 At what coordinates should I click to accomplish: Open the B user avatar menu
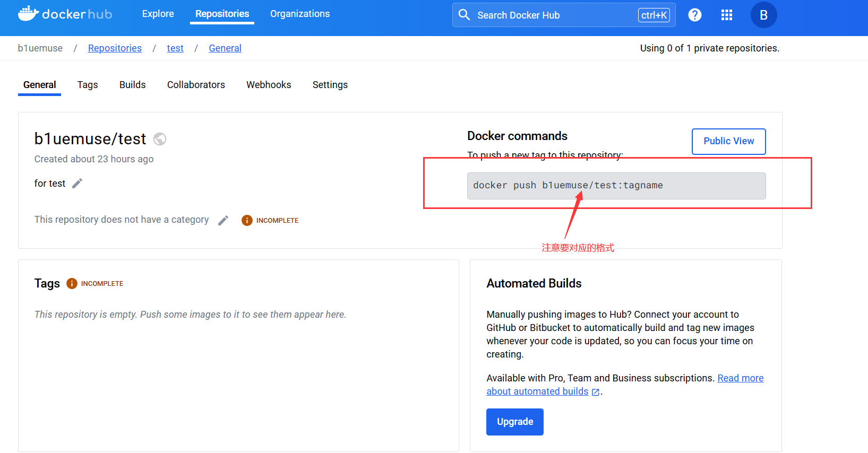pos(763,15)
